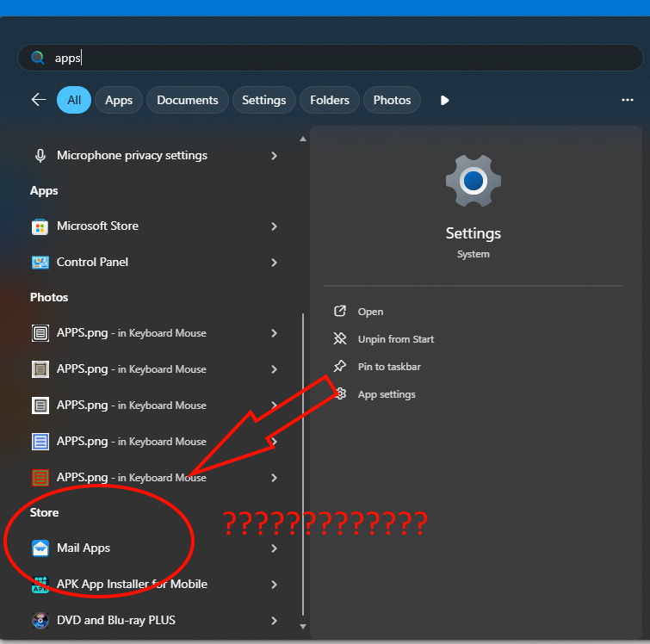The image size is (650, 644).
Task: Click the Microsoft Store app icon
Action: click(x=40, y=226)
